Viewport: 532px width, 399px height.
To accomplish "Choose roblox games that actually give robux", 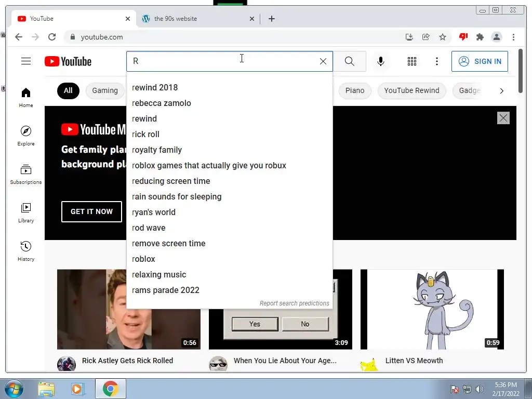I will coord(229,166).
